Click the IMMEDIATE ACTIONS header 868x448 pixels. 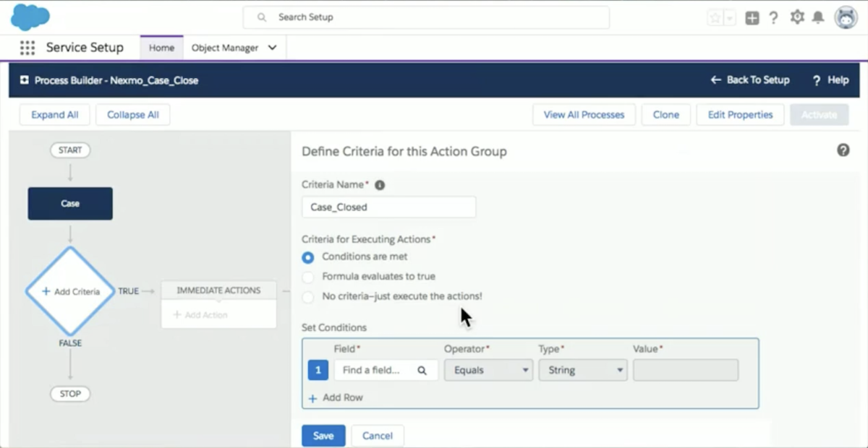coord(218,290)
